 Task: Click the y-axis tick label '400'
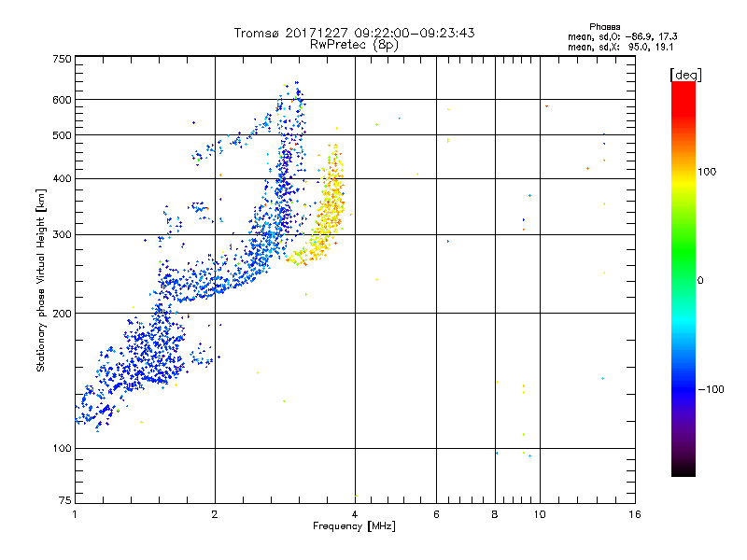click(62, 179)
